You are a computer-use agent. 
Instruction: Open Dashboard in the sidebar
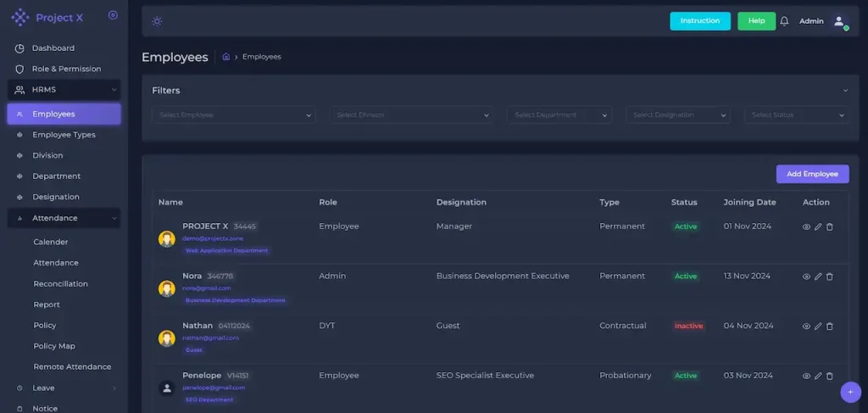point(53,48)
